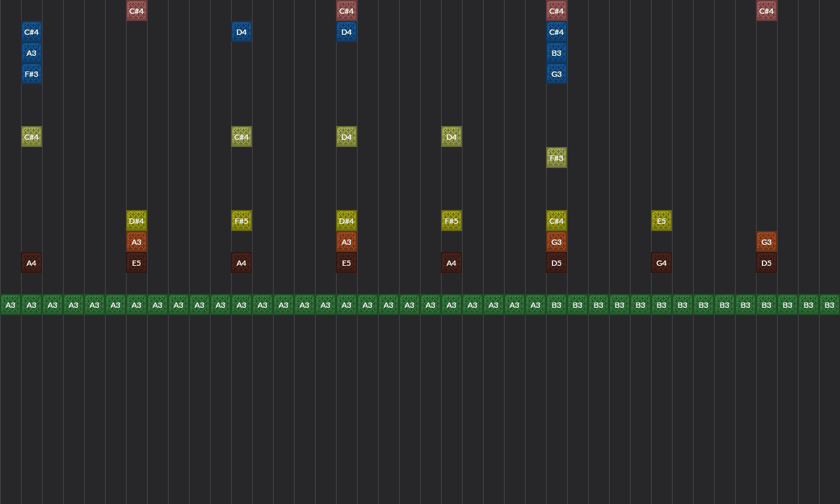
Task: Select the blue F#3 note in the opening chord
Action: (31, 74)
